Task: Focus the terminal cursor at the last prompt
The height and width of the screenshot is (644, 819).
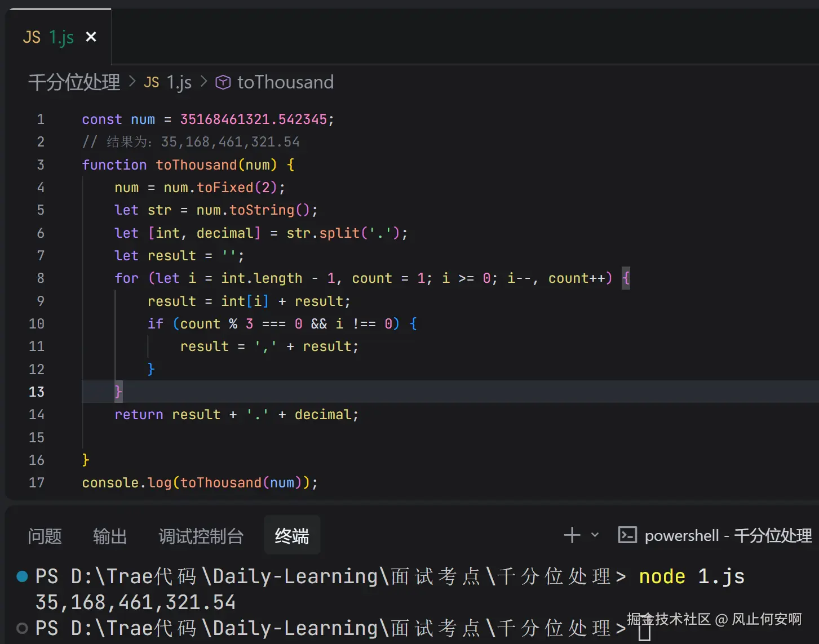Action: pos(644,632)
